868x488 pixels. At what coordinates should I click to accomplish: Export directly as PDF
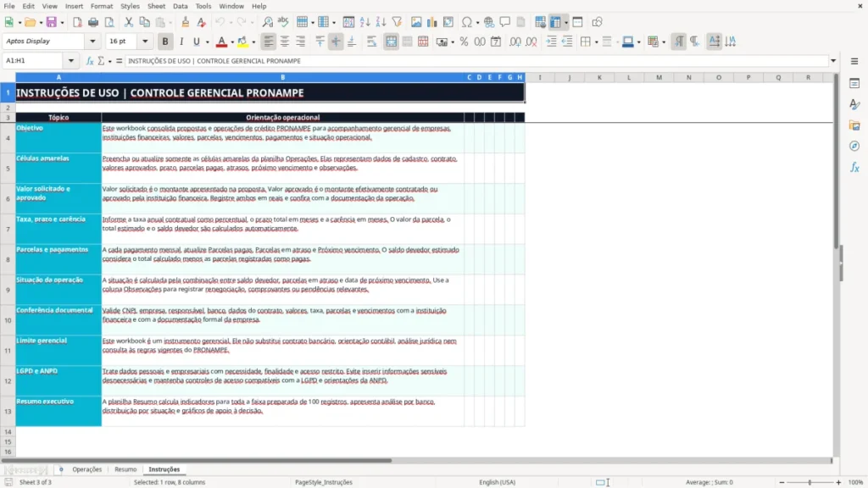(x=77, y=22)
